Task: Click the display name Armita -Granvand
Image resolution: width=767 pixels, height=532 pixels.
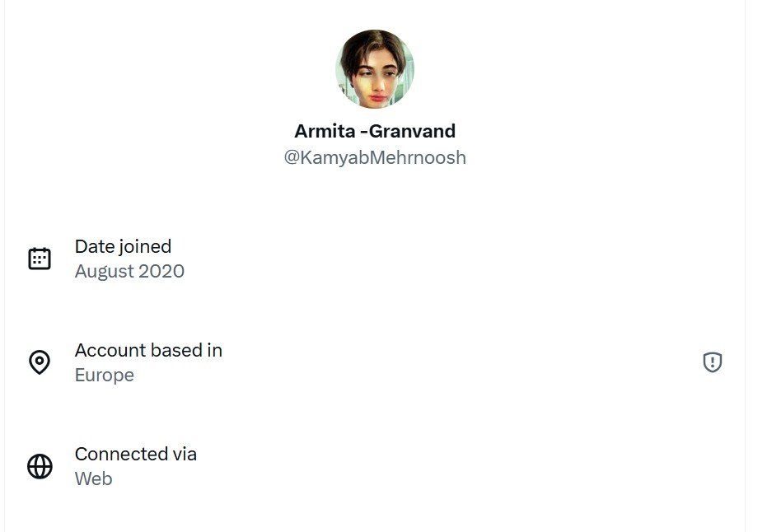Action: (x=375, y=131)
